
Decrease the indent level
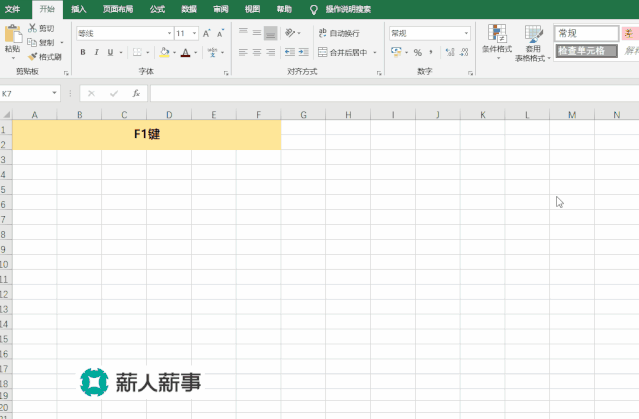290,52
